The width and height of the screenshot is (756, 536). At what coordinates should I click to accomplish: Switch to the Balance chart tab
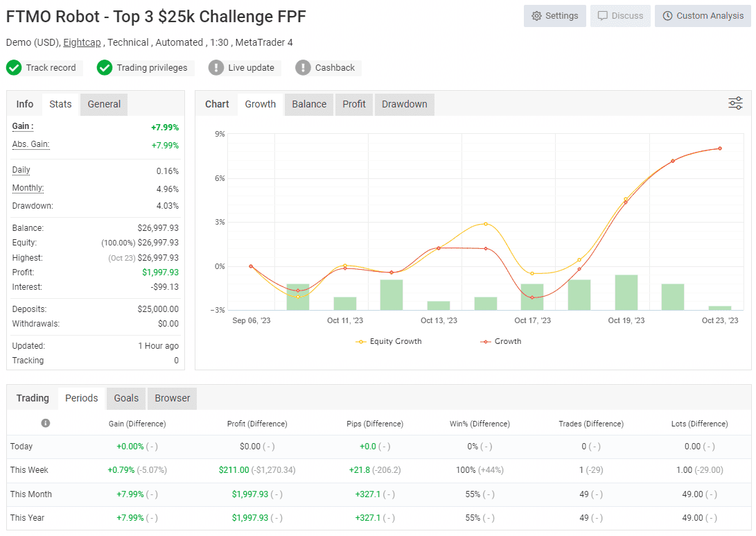click(x=308, y=104)
